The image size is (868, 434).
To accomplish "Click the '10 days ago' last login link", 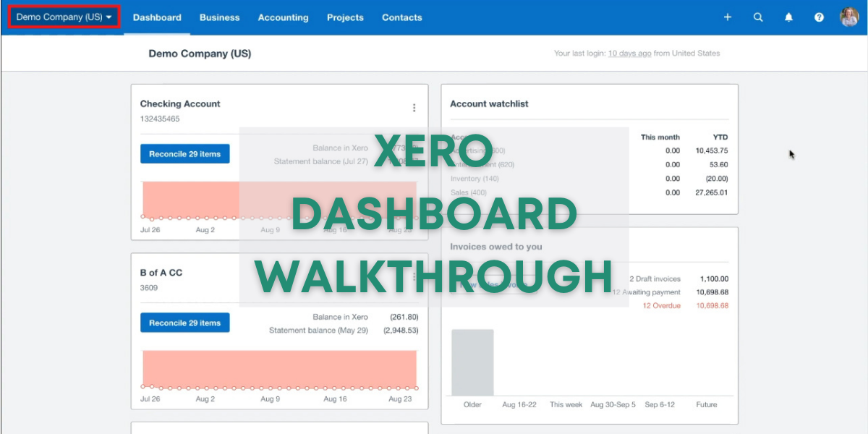I will 629,54.
